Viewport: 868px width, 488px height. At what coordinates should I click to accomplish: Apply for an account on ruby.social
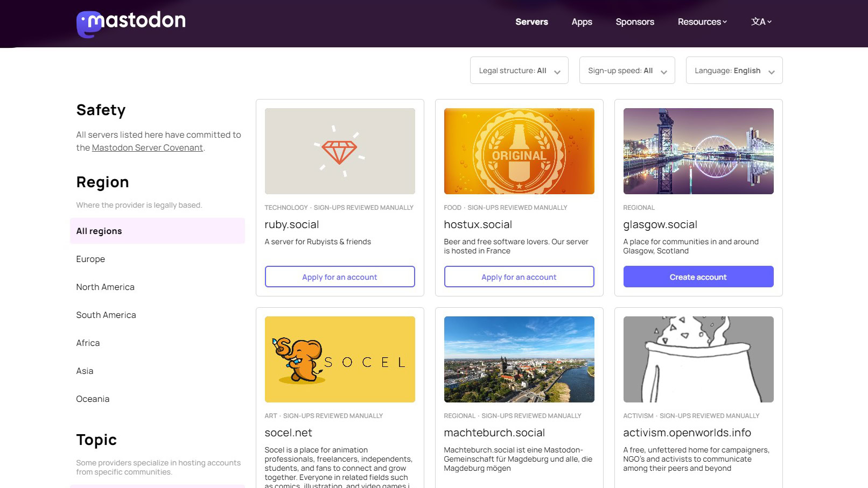(x=340, y=277)
